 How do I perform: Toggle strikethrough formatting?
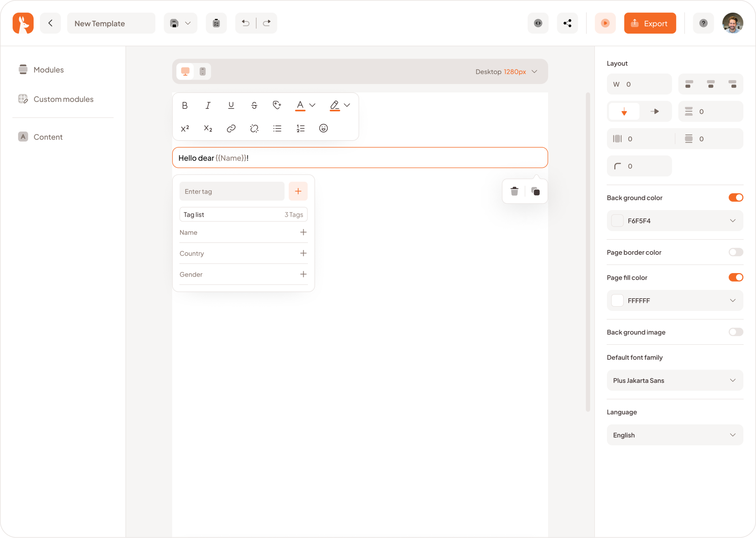(x=254, y=105)
